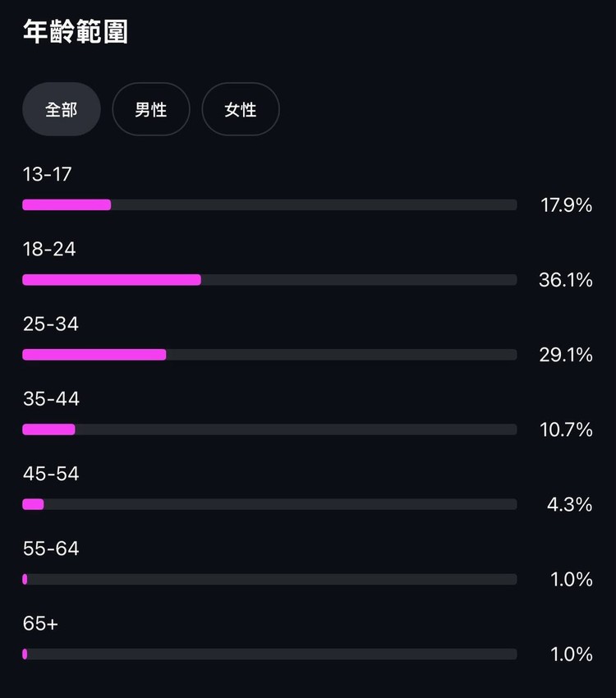Tap the 18-24 age label

[49, 249]
